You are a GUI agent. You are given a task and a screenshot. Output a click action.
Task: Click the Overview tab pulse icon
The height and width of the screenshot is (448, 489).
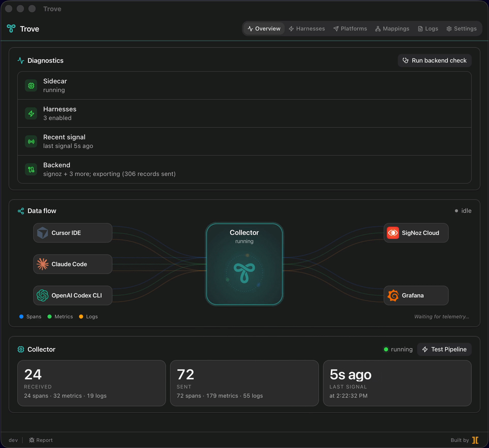tap(250, 28)
